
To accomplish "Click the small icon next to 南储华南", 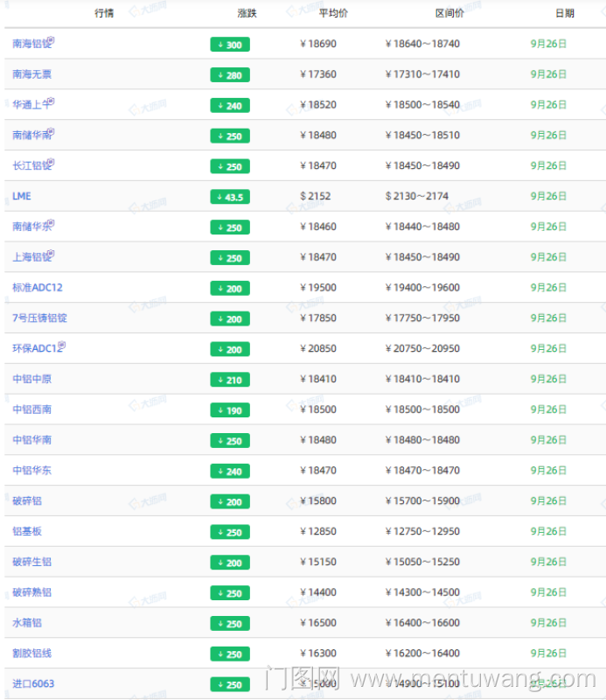I will (x=51, y=132).
